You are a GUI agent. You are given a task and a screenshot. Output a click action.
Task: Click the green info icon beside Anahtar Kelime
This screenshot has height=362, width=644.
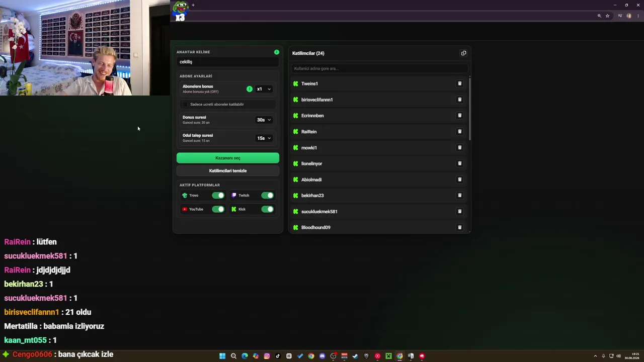click(x=276, y=52)
